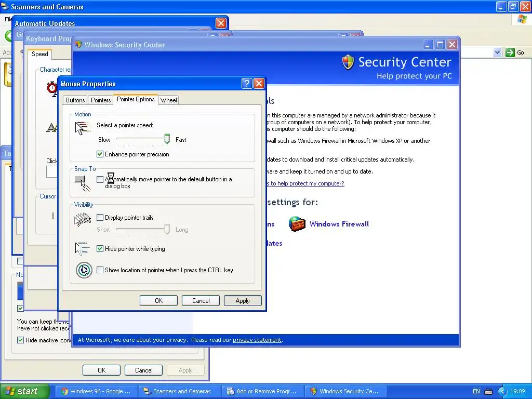Screen dimensions: 532x399
Task: Expand the address bar dropdown arrow
Action: (x=497, y=52)
